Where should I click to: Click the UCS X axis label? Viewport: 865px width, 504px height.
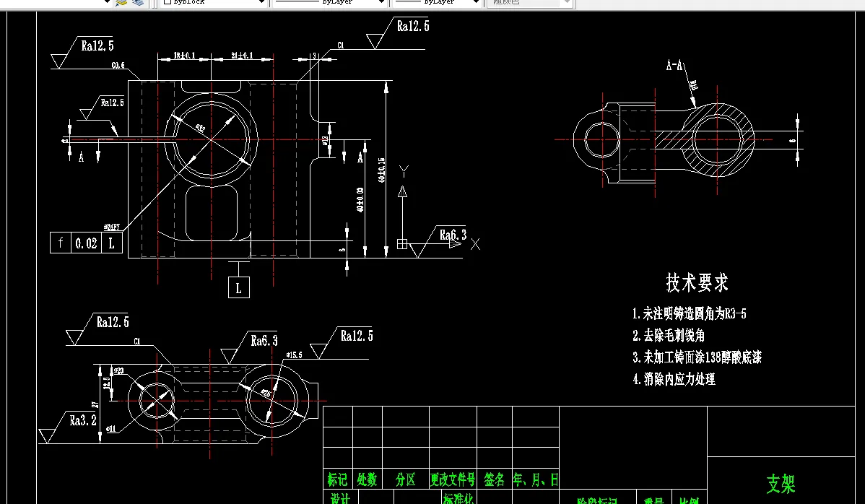tap(476, 244)
